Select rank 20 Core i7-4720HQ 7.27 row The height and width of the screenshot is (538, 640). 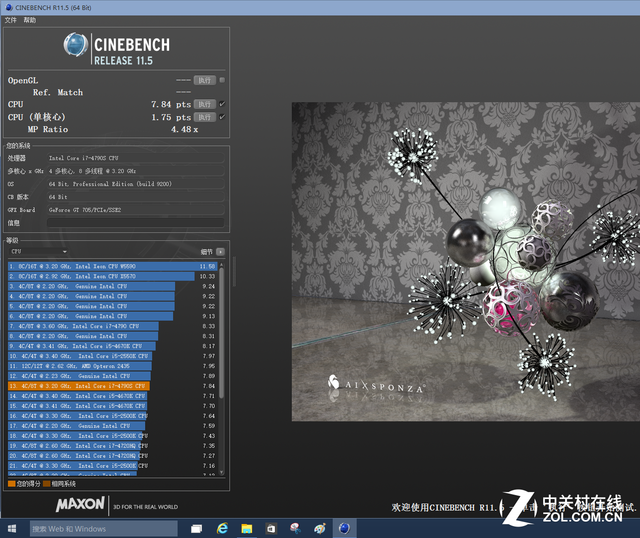[113, 456]
